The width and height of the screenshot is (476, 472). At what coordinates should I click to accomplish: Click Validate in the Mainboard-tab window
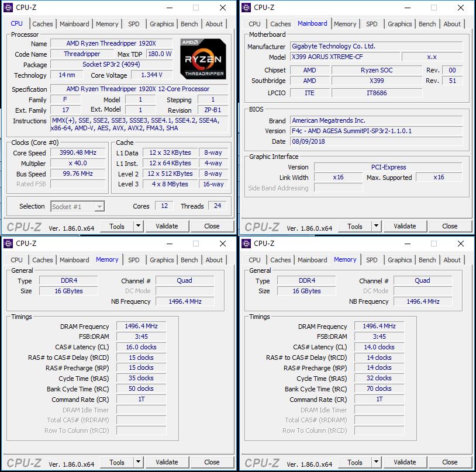pyautogui.click(x=405, y=226)
